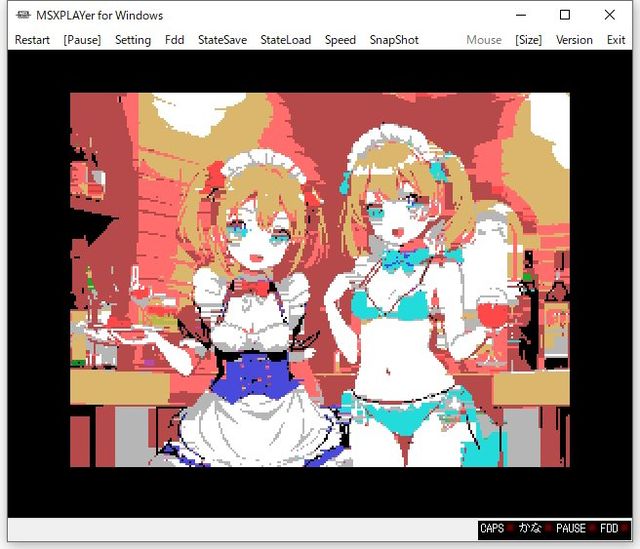Toggle the [Pause] menu option
The image size is (640, 549).
tap(82, 40)
